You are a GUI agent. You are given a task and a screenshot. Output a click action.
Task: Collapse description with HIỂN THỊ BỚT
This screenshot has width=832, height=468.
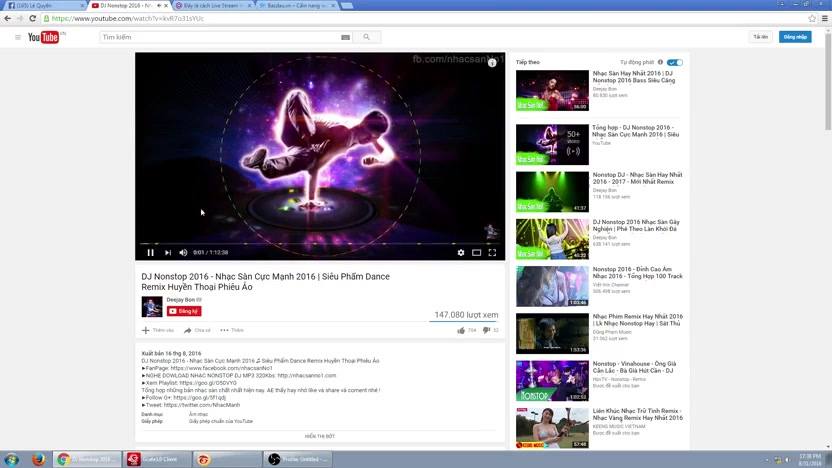[x=320, y=436]
